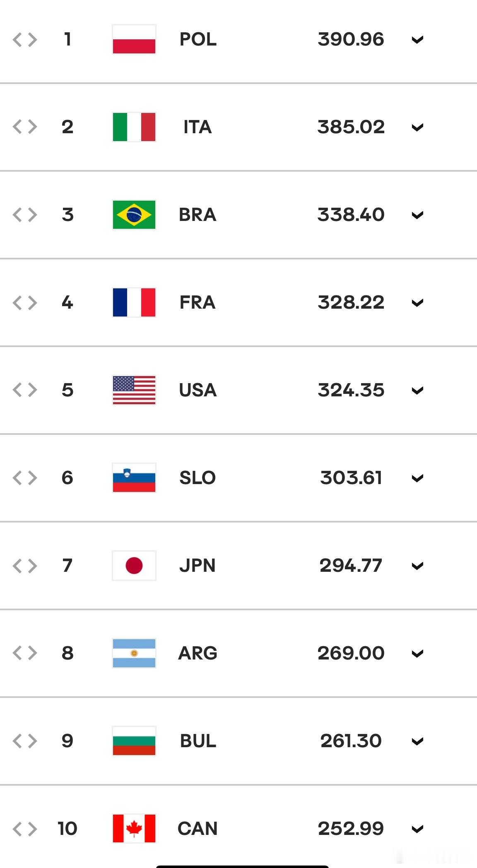Expand the POL row chevron
477x868 pixels.
pos(417,40)
